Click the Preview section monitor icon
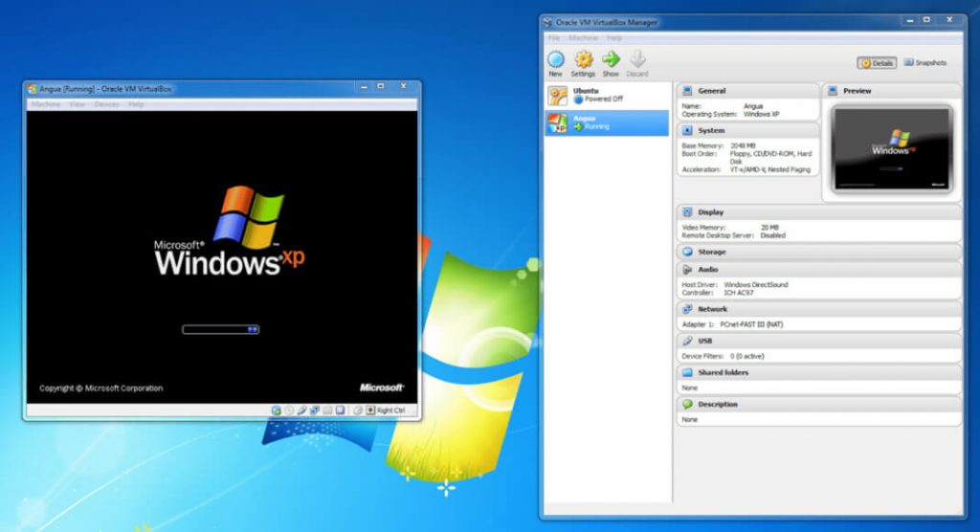This screenshot has width=980, height=532. (833, 91)
